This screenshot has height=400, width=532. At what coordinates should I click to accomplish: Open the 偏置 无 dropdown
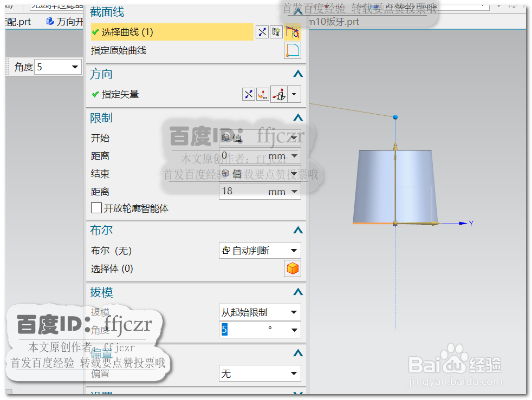tap(260, 373)
